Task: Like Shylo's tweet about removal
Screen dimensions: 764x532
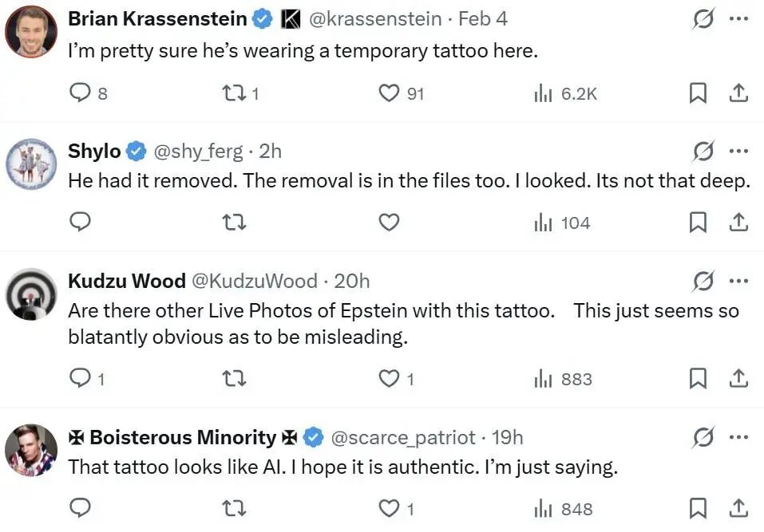Action: 389,223
